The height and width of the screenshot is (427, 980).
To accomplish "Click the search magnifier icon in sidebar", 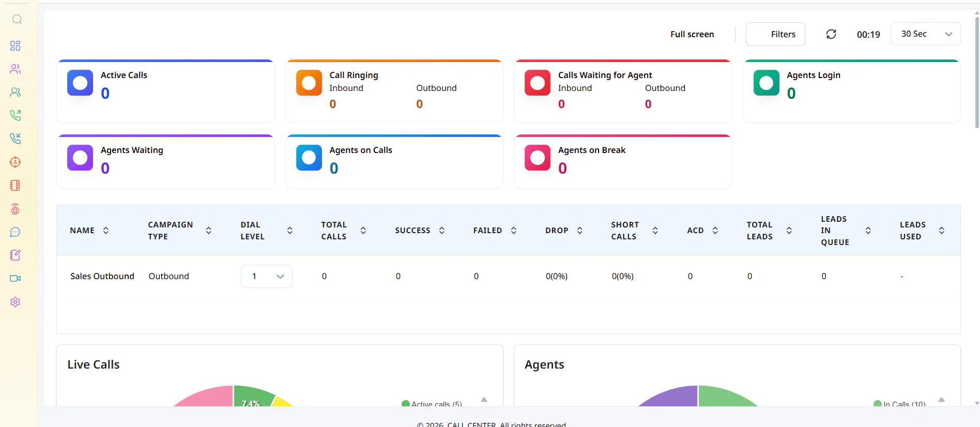I will coord(17,20).
